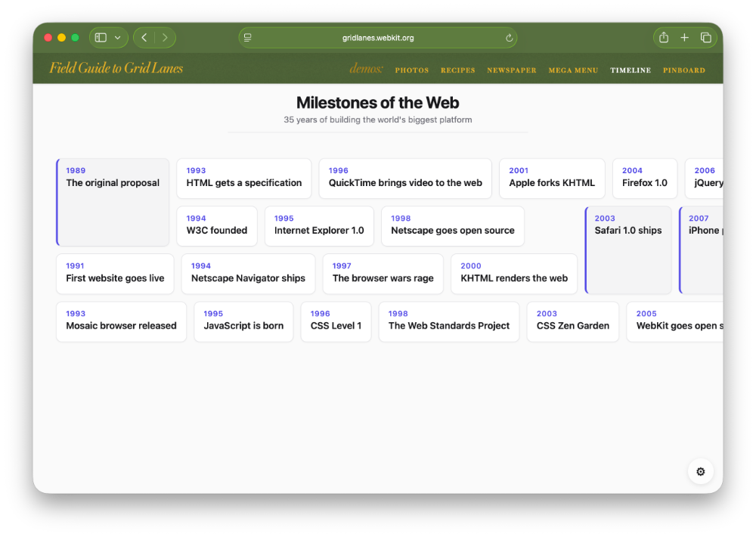Click the First website goes live card
This screenshot has height=537, width=756.
point(115,274)
